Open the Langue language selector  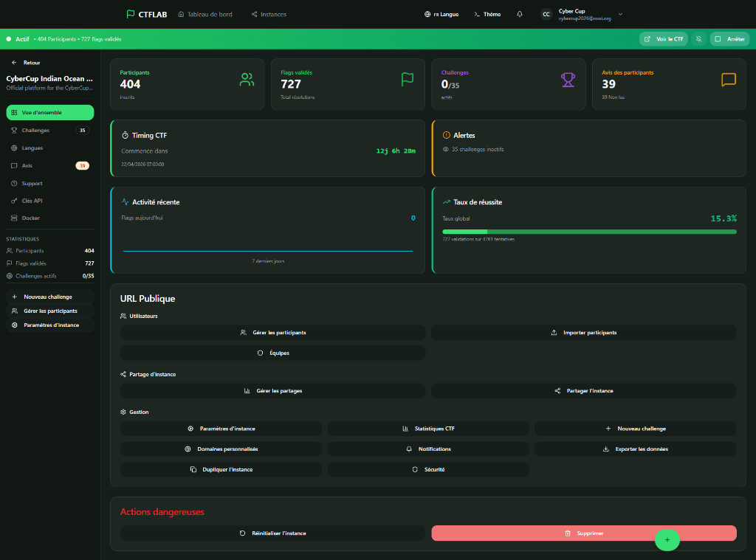click(441, 15)
